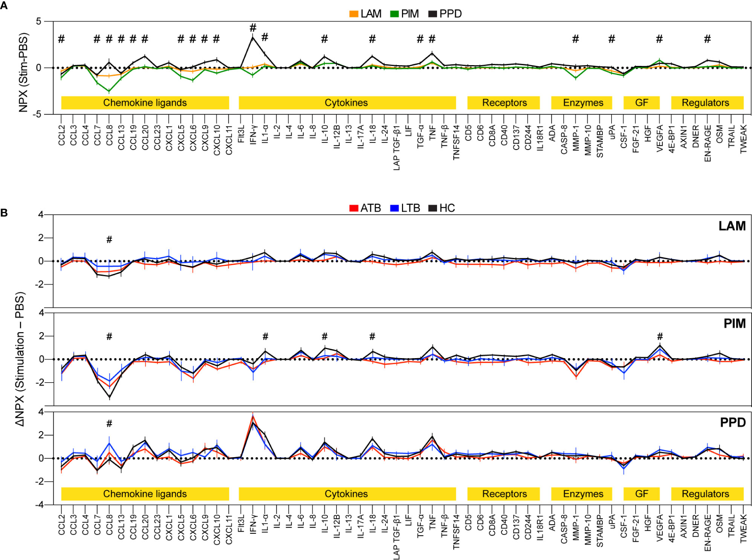
Task: Click the PIM subplot title in panel B
Action: coord(734,323)
